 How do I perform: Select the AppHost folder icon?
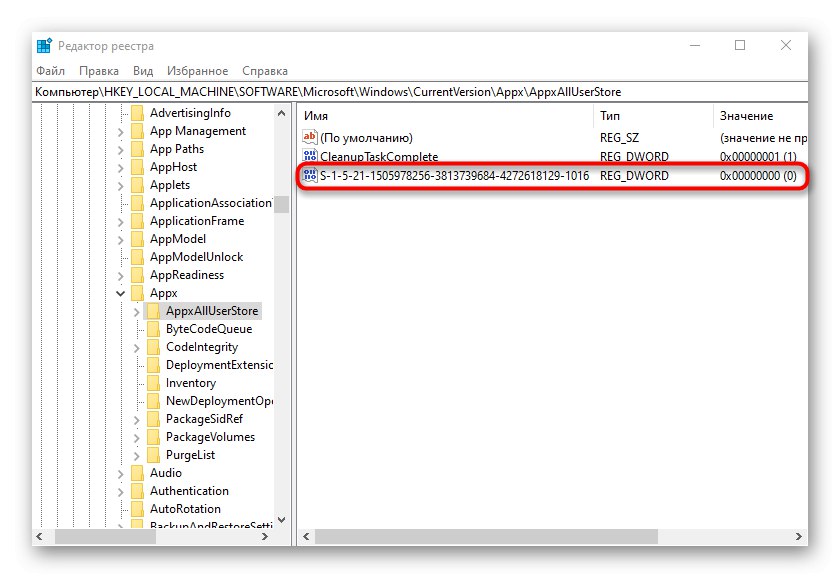tap(138, 167)
